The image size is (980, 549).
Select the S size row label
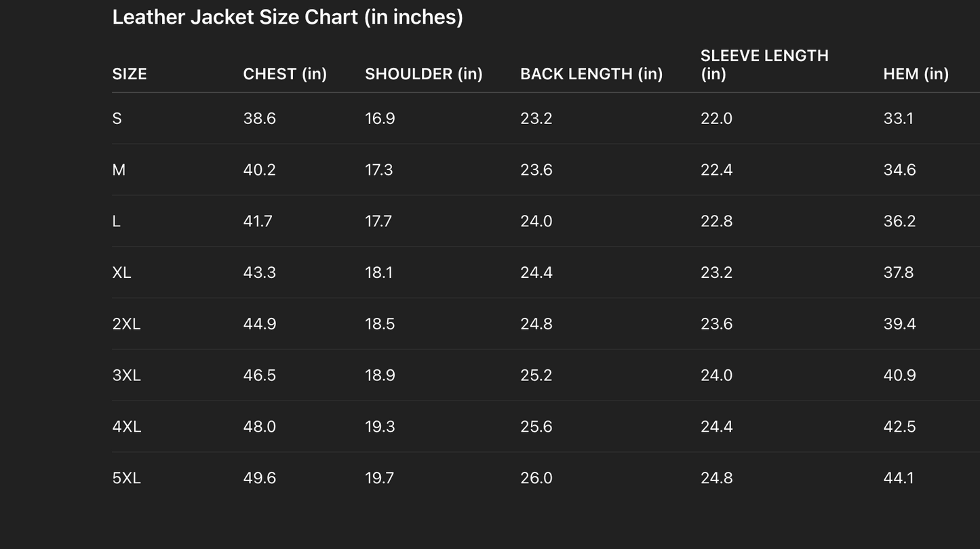[x=117, y=119]
